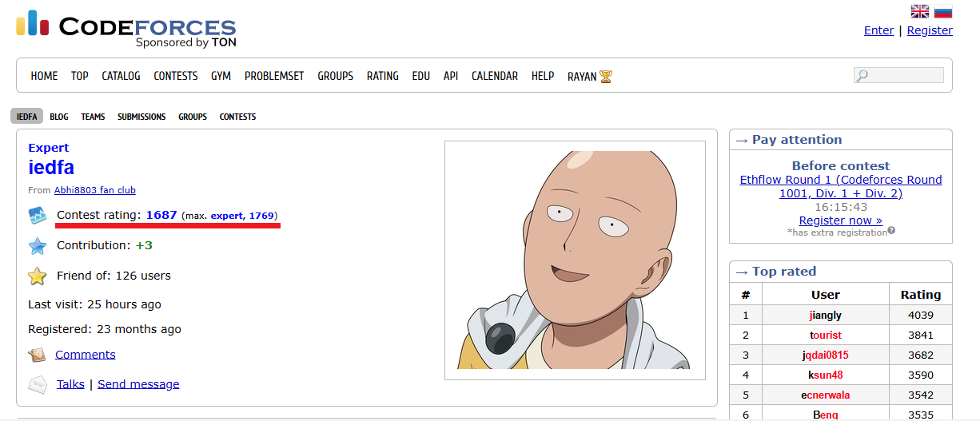Click the Register link in the header

930,30
